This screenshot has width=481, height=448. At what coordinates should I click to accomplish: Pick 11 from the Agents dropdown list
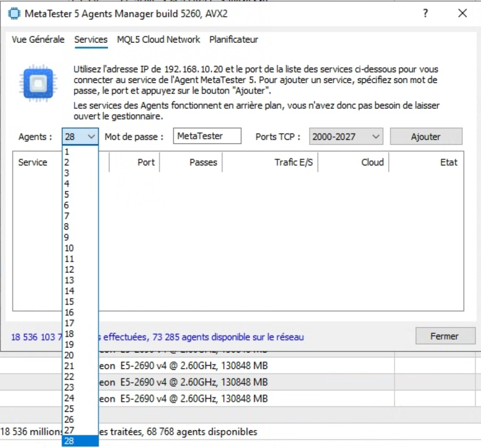coord(80,259)
